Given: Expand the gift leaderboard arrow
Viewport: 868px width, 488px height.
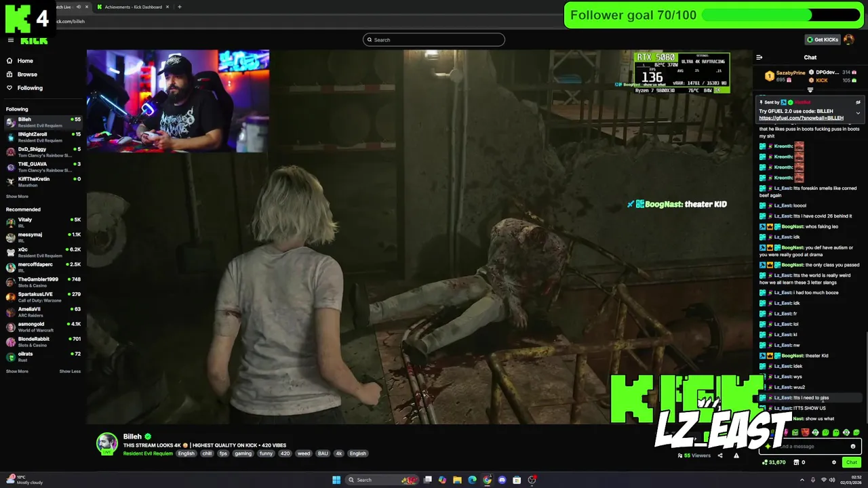Looking at the screenshot, I should 810,90.
